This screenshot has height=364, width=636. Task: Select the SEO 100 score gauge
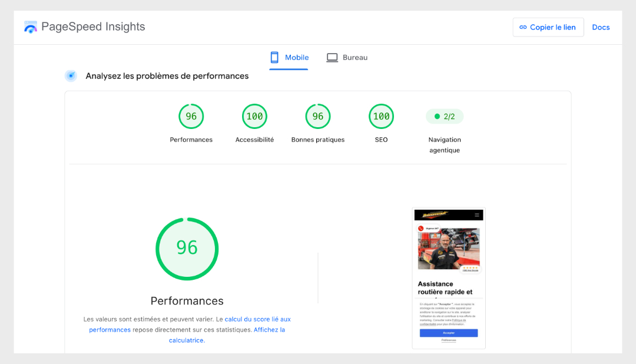pyautogui.click(x=381, y=117)
